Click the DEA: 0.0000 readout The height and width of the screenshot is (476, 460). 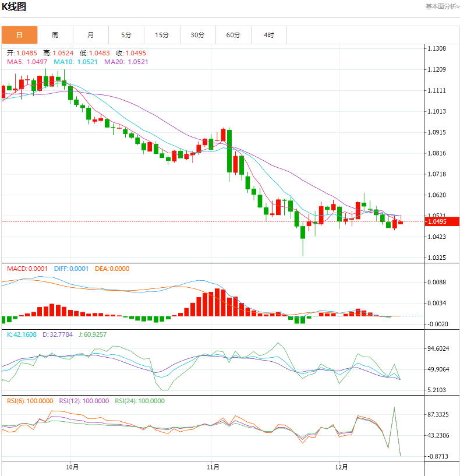point(112,269)
